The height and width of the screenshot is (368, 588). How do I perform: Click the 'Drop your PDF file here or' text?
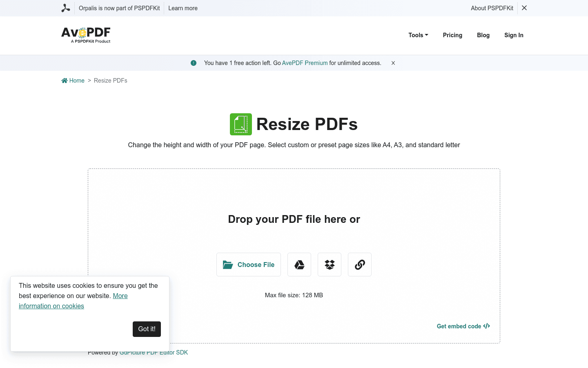(x=294, y=219)
